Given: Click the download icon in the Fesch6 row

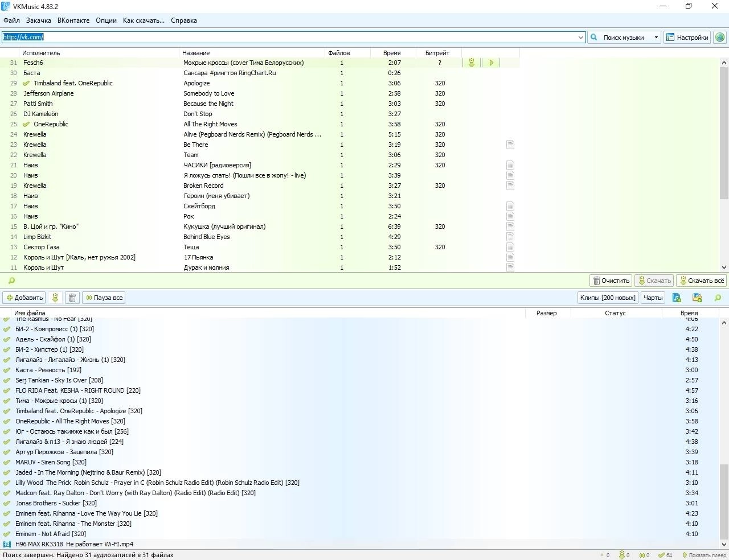Looking at the screenshot, I should [472, 63].
